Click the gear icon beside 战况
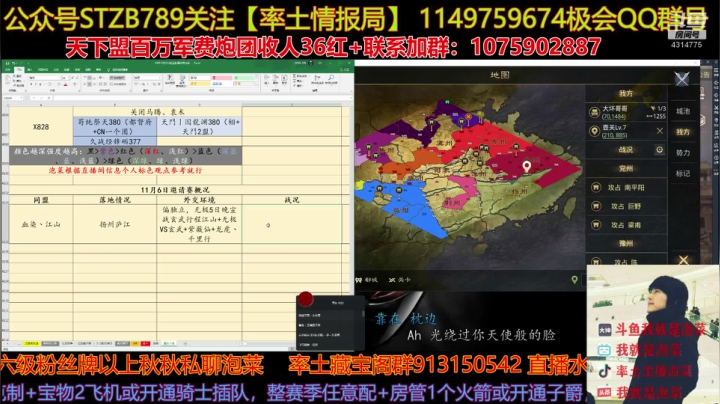The width and height of the screenshot is (720, 404). pyautogui.click(x=659, y=150)
